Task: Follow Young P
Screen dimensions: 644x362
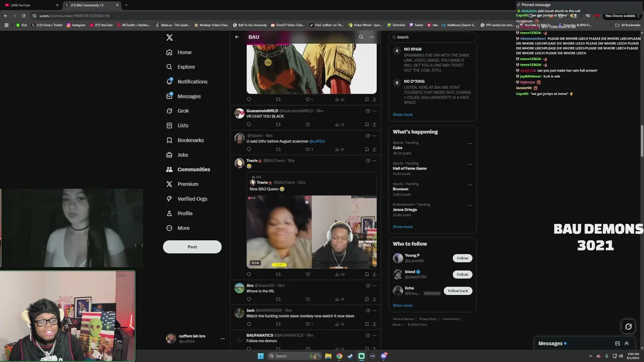Action: 462,258
